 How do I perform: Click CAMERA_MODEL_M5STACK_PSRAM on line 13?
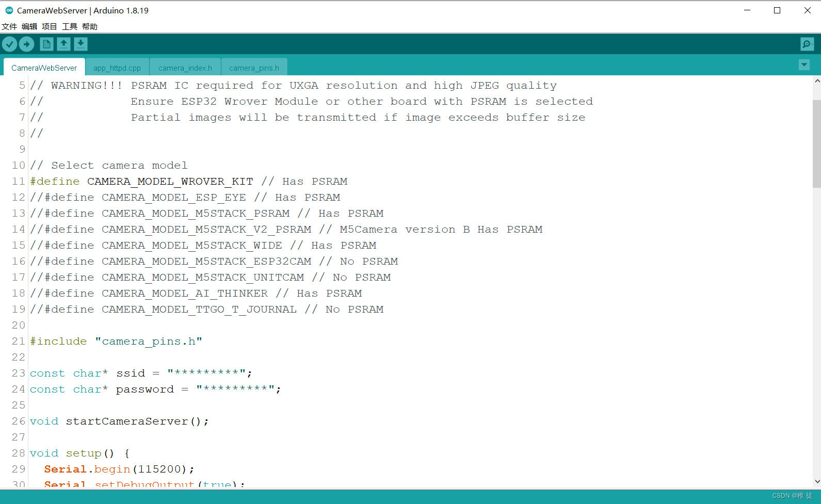(196, 214)
